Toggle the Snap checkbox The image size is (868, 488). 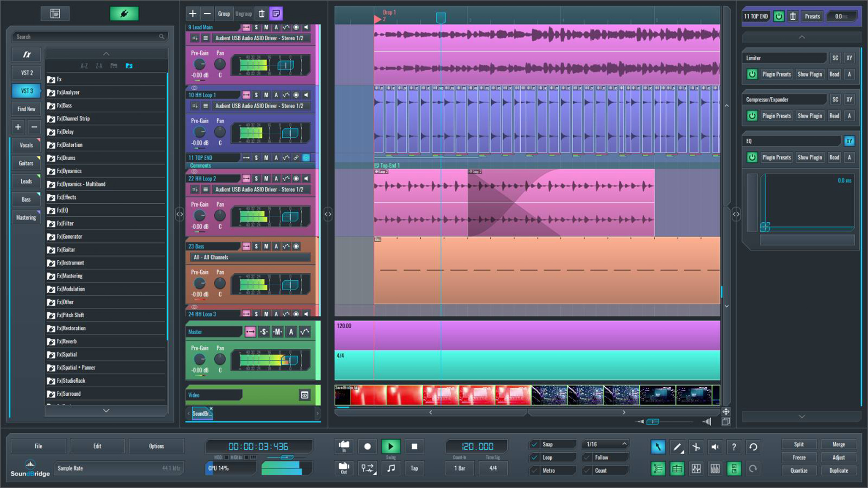pyautogui.click(x=534, y=444)
